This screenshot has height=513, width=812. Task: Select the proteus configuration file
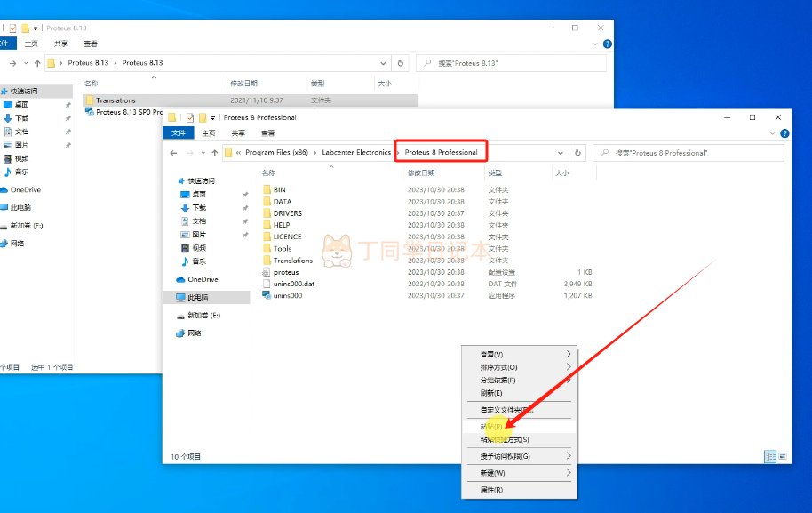click(x=285, y=272)
